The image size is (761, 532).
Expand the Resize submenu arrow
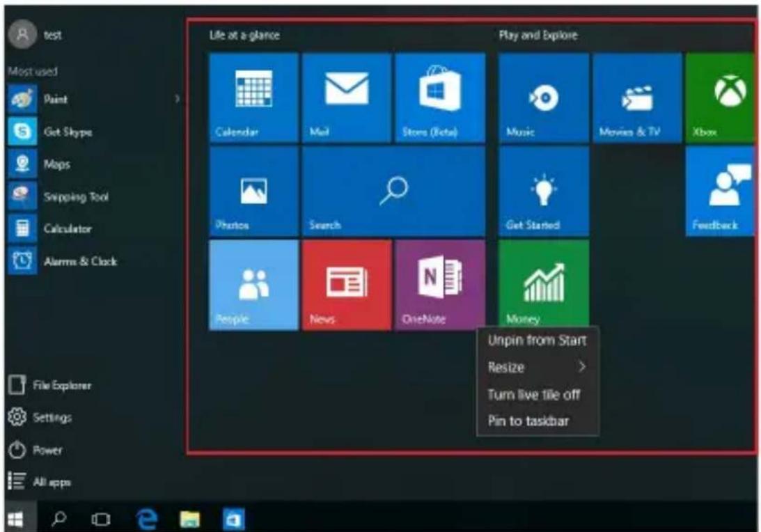coord(581,367)
